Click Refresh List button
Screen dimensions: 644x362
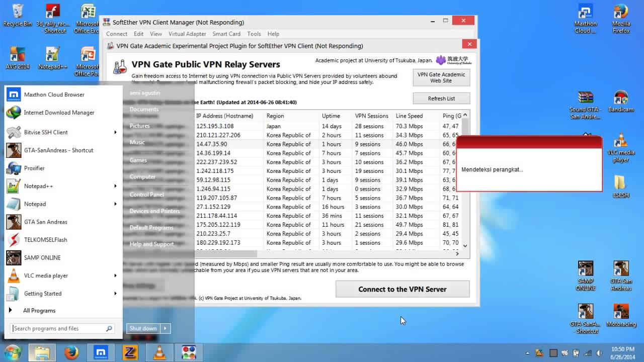click(x=441, y=99)
